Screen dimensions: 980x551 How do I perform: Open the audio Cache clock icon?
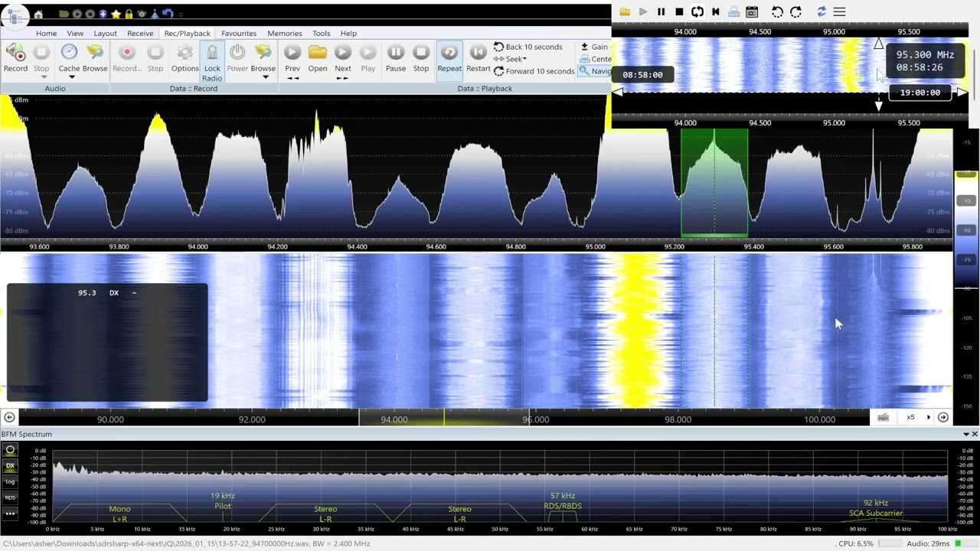[69, 52]
